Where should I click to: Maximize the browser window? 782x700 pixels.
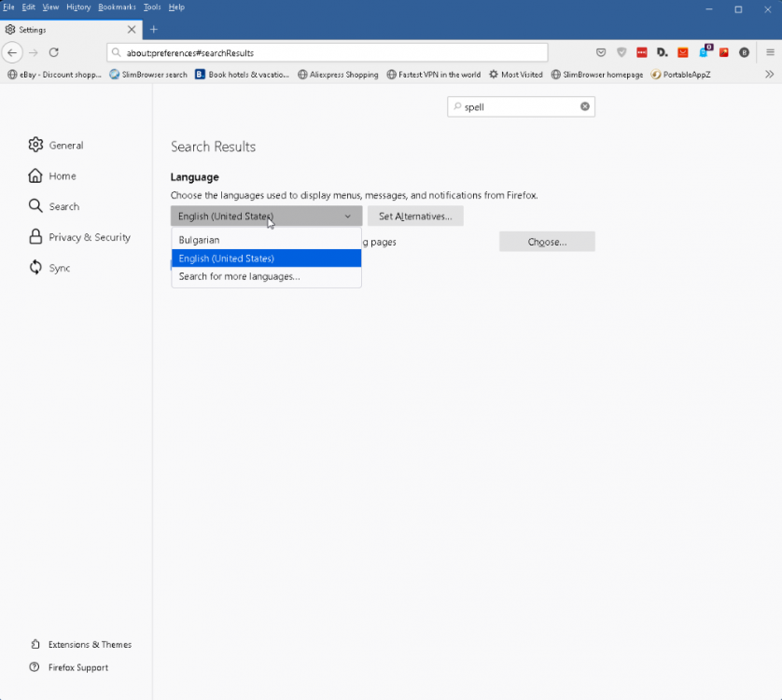[x=739, y=9]
